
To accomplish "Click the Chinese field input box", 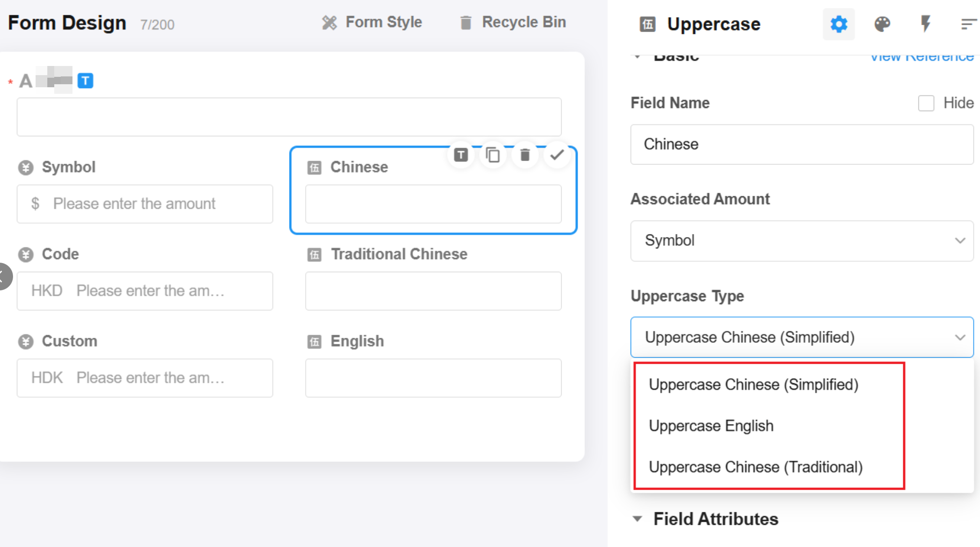I will [x=433, y=204].
